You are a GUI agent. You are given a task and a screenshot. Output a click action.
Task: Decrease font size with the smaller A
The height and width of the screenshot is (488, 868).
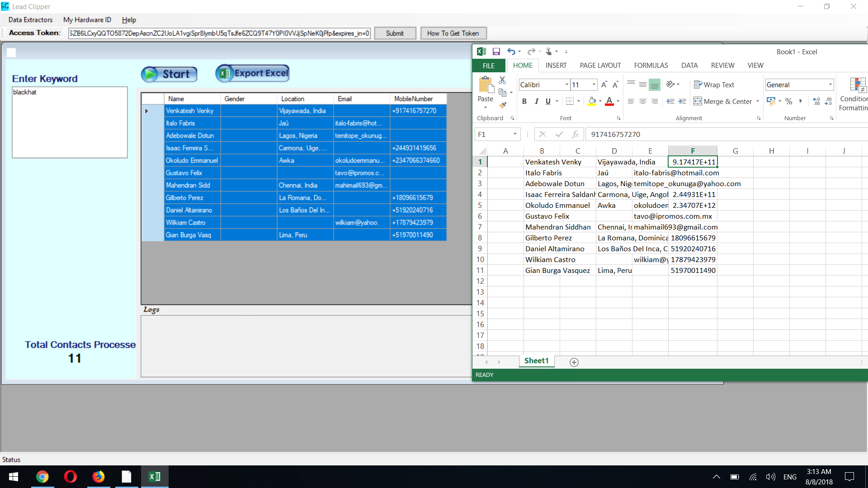tap(615, 84)
